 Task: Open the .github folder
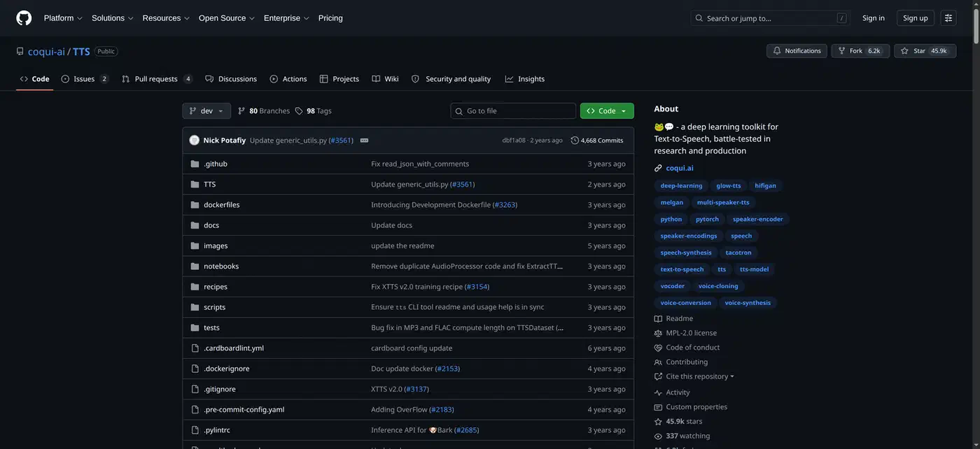click(x=215, y=164)
